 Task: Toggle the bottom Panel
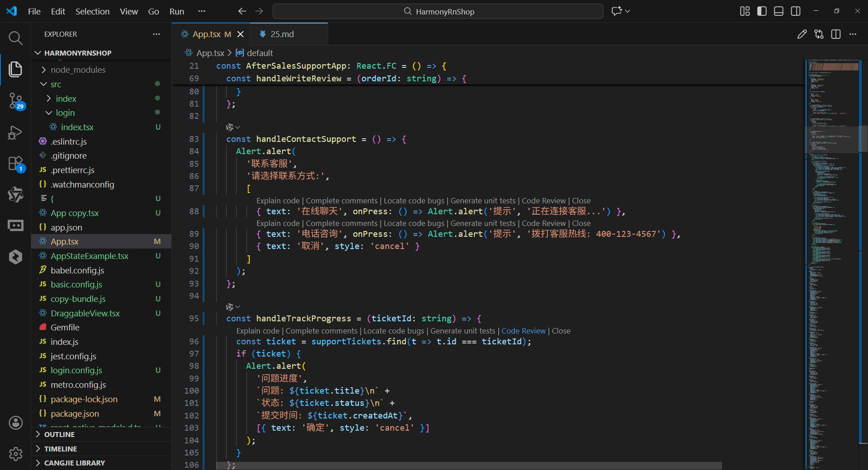[x=778, y=11]
